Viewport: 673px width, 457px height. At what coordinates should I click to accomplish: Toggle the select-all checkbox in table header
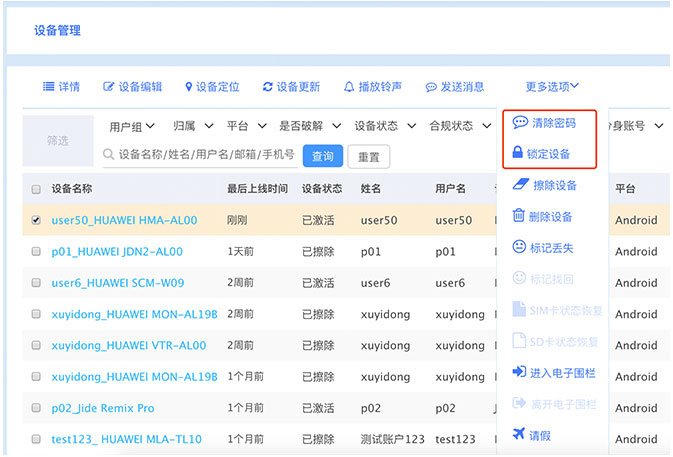click(x=36, y=189)
